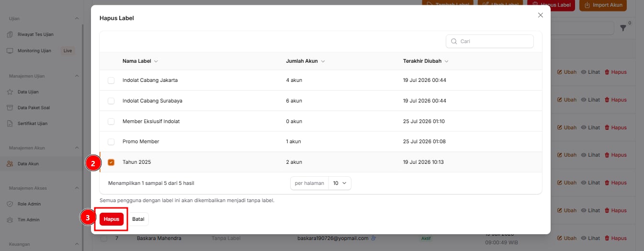
Task: Collapse the Keuangan sidebar section
Action: coord(77,244)
